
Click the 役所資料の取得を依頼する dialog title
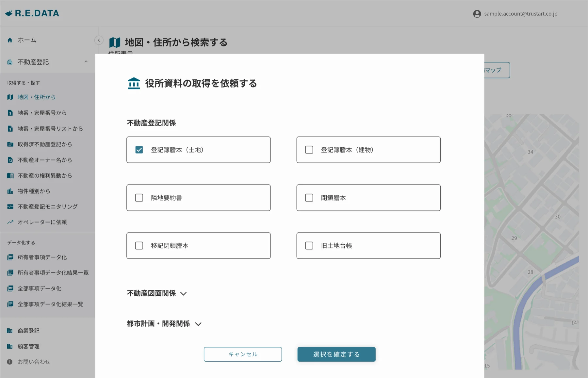click(x=201, y=83)
